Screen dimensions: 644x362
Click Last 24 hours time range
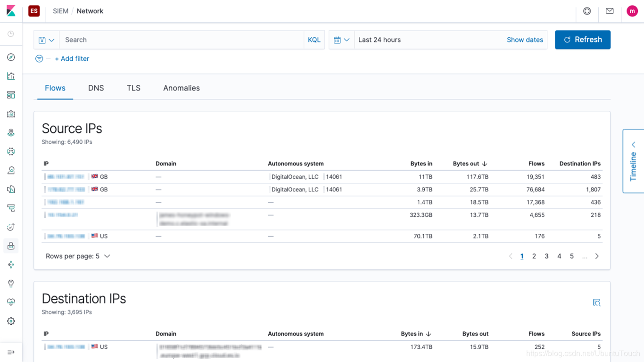point(380,40)
